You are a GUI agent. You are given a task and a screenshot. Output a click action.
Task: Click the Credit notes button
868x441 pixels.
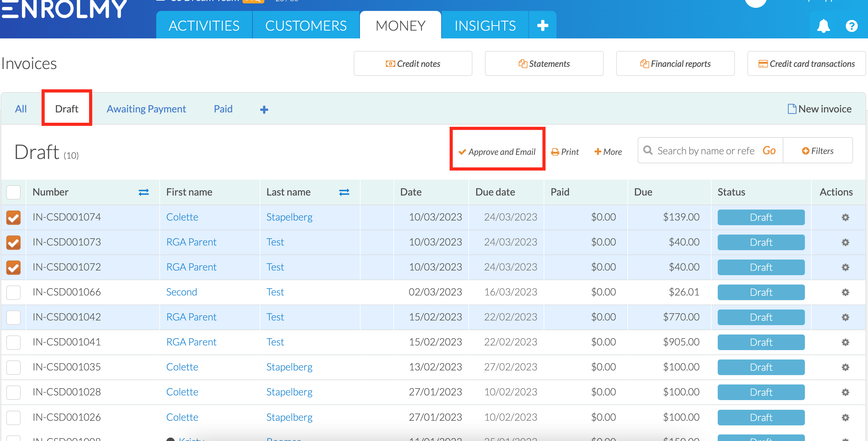413,64
